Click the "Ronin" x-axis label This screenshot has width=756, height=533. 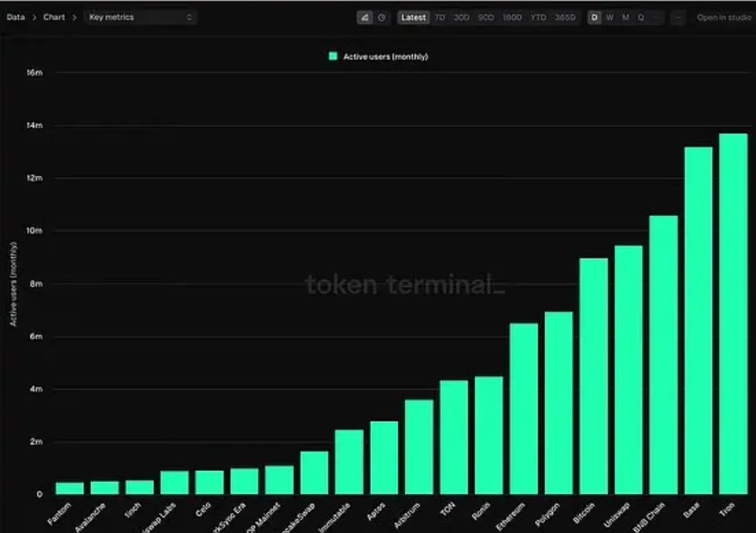[481, 511]
